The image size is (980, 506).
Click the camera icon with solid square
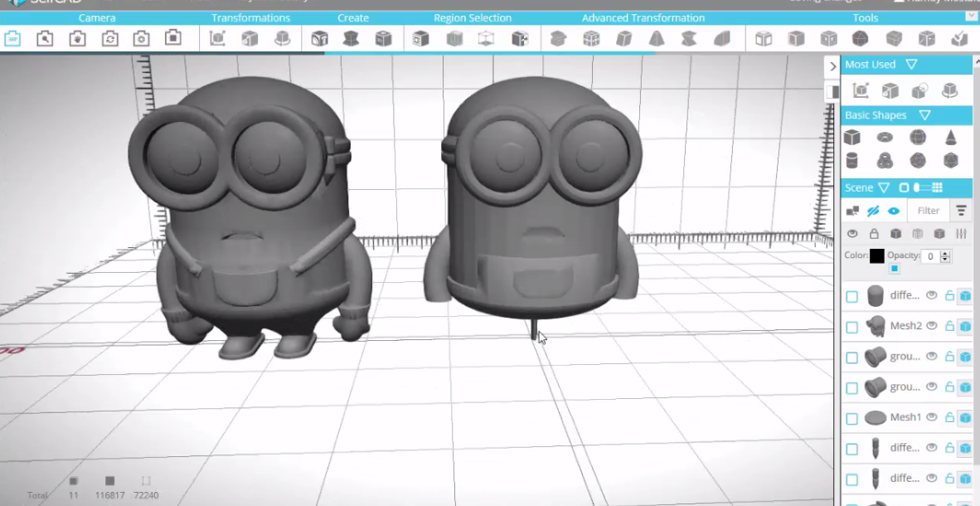(173, 39)
